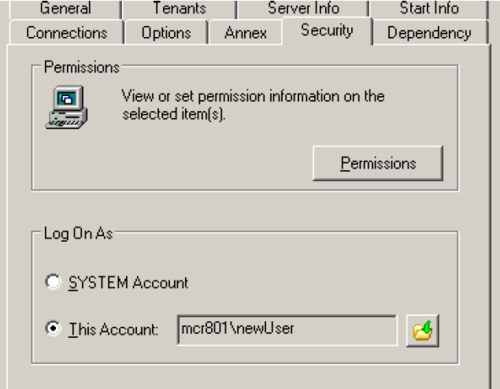View the Annex tab
This screenshot has width=500, height=389.
coord(246,33)
